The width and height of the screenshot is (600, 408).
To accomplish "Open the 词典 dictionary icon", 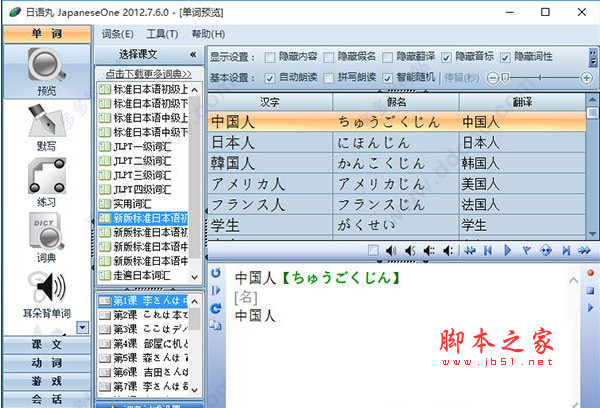I will click(x=46, y=231).
